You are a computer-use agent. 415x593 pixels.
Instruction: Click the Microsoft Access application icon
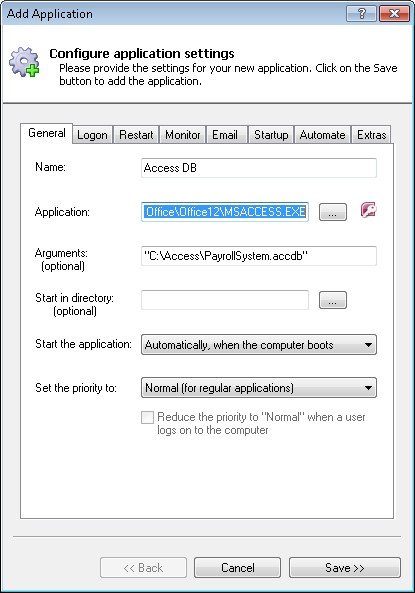(x=368, y=210)
